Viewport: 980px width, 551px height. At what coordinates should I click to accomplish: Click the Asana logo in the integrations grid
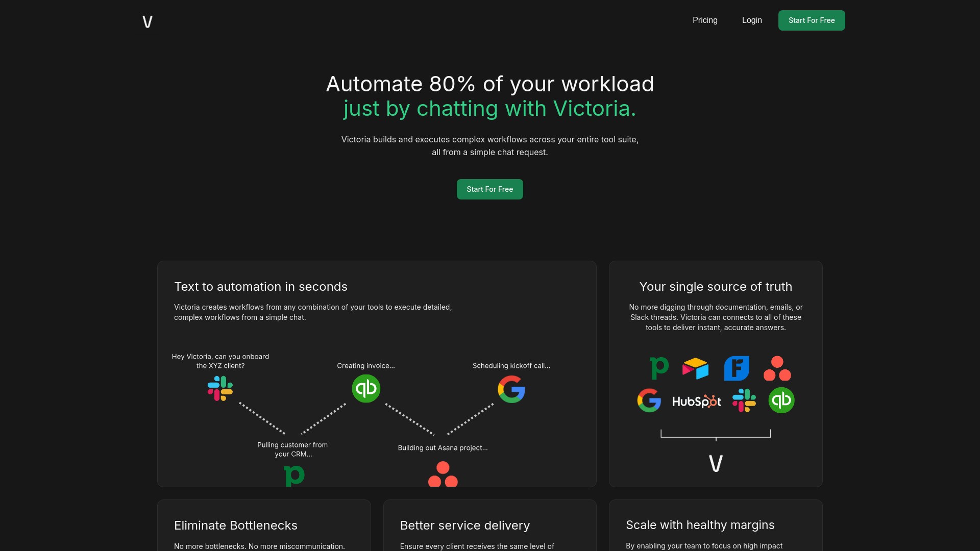tap(776, 368)
